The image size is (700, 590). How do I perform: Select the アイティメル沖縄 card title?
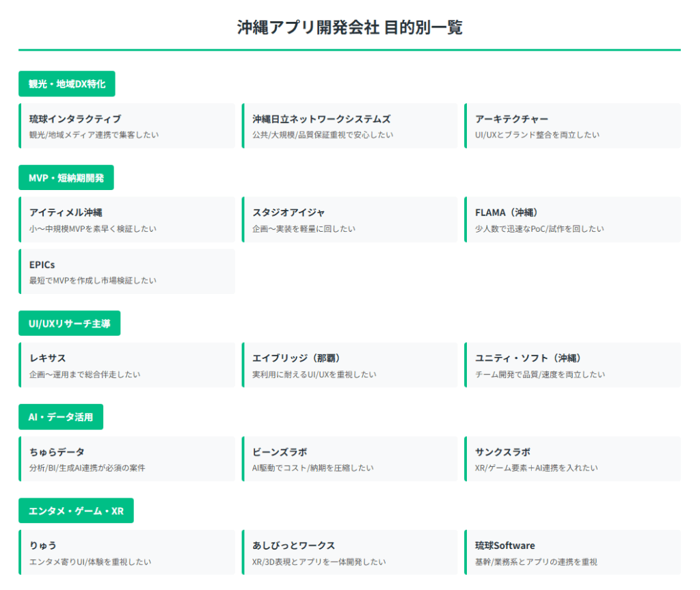(x=66, y=213)
